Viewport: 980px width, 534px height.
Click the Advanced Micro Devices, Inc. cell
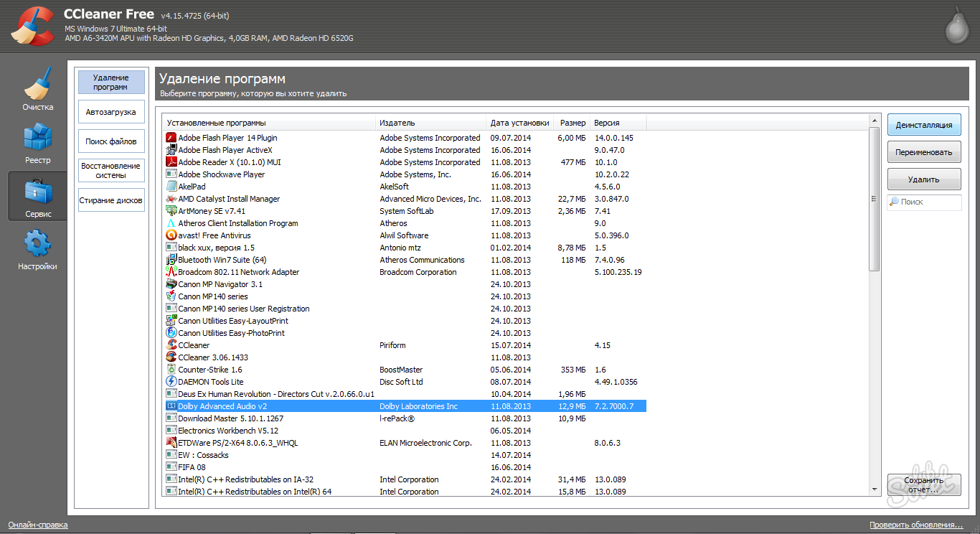coord(430,199)
